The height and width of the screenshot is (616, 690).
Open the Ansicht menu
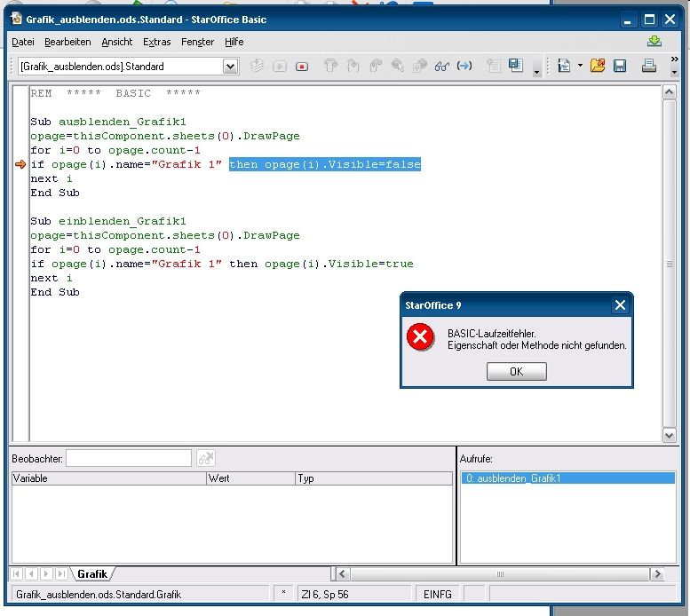tap(116, 42)
